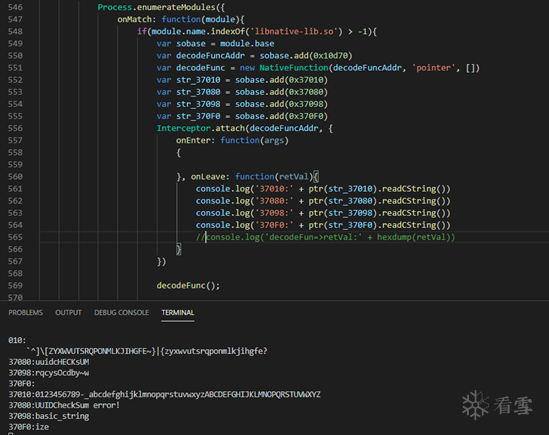The image size is (549, 435).
Task: Select the DEBUG CONSOLE tab
Action: [x=121, y=312]
